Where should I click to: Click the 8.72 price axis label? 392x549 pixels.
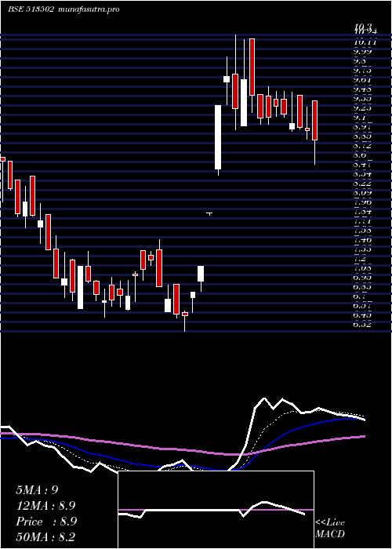point(363,146)
